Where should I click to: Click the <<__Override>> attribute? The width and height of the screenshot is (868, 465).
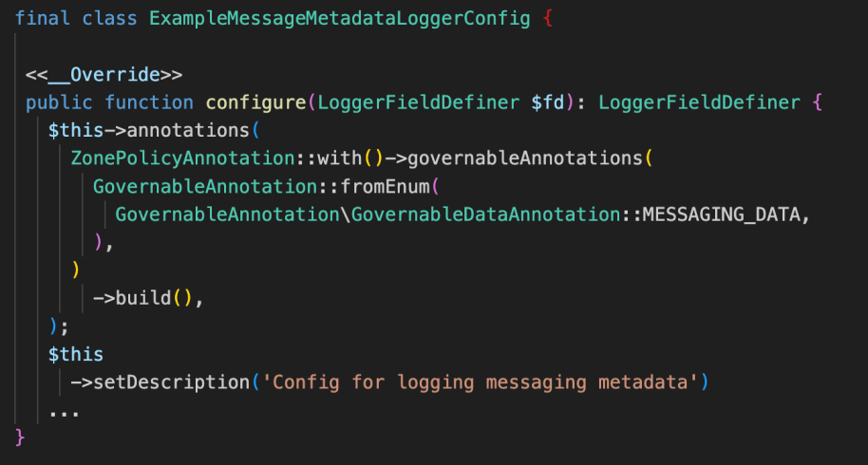click(104, 74)
